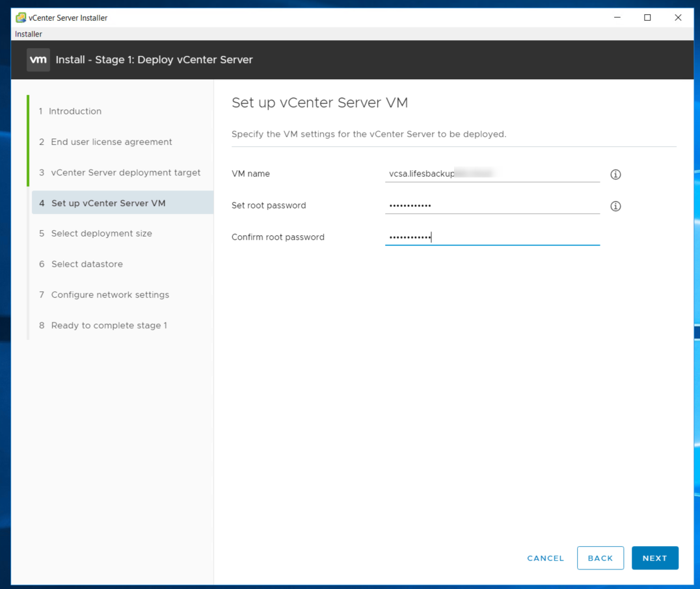Open the Installer menu

tap(29, 34)
